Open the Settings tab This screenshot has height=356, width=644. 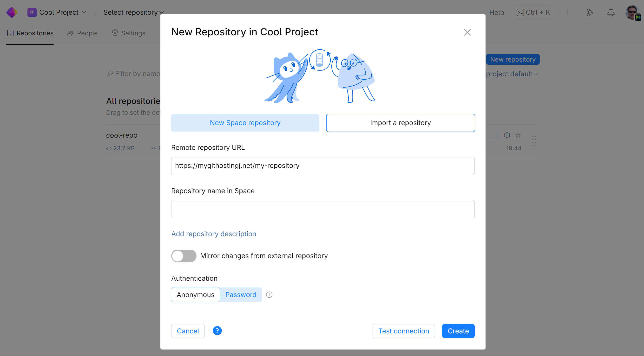pyautogui.click(x=128, y=33)
